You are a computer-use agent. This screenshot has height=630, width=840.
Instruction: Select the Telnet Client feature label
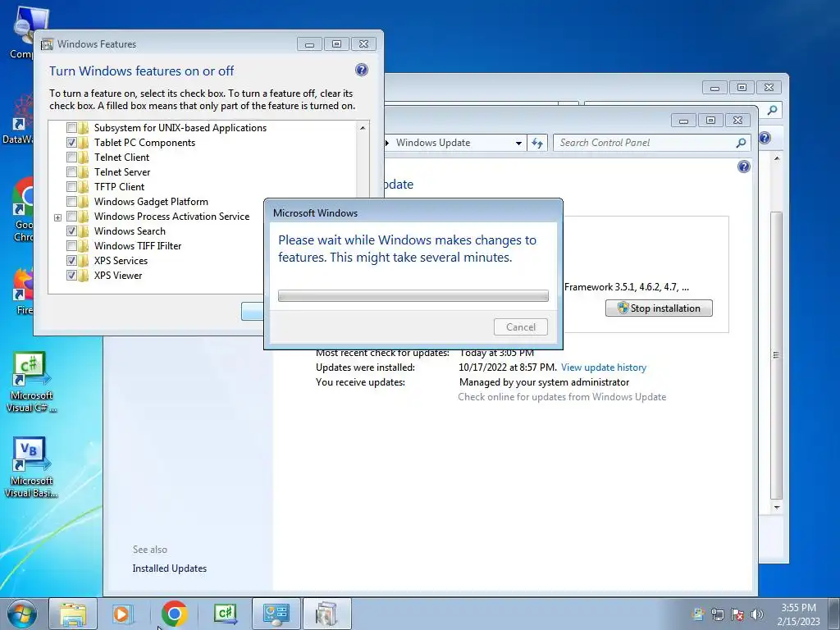tap(121, 157)
